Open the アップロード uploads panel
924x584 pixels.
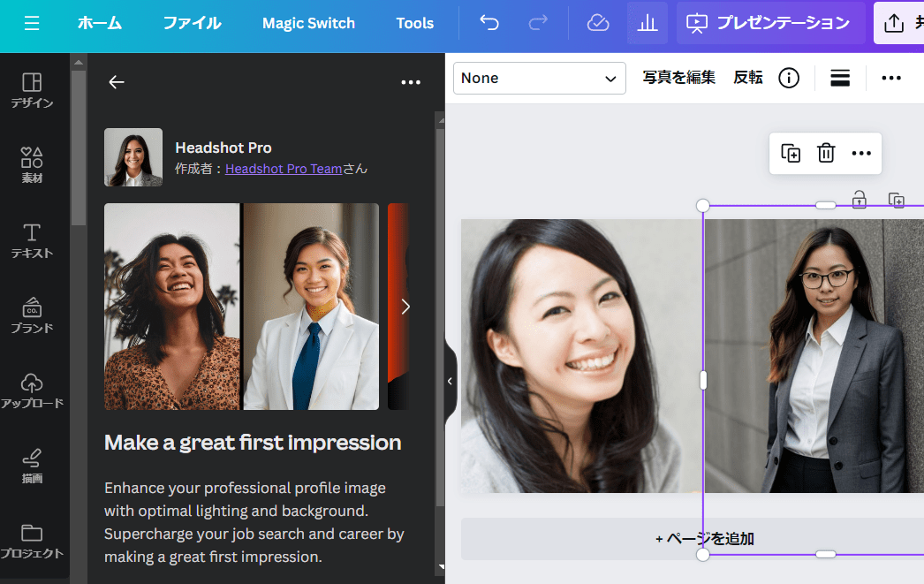pyautogui.click(x=32, y=391)
